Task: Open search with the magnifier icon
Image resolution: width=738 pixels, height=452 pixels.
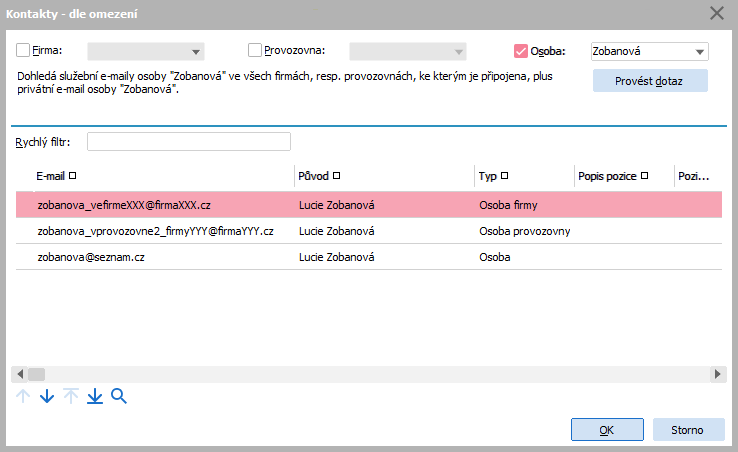Action: click(119, 397)
